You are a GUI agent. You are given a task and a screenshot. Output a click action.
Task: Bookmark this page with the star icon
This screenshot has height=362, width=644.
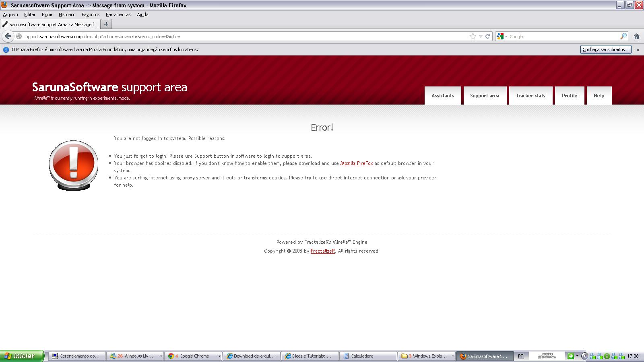[x=473, y=36]
